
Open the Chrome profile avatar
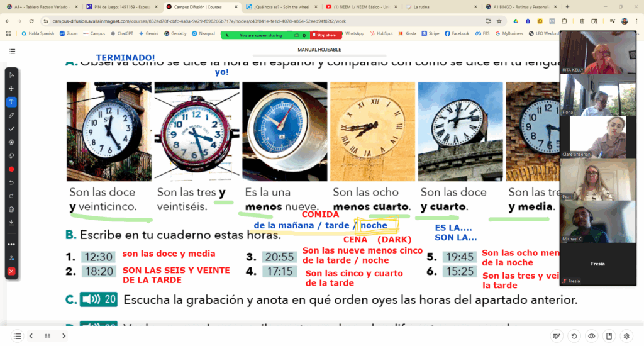tap(625, 21)
